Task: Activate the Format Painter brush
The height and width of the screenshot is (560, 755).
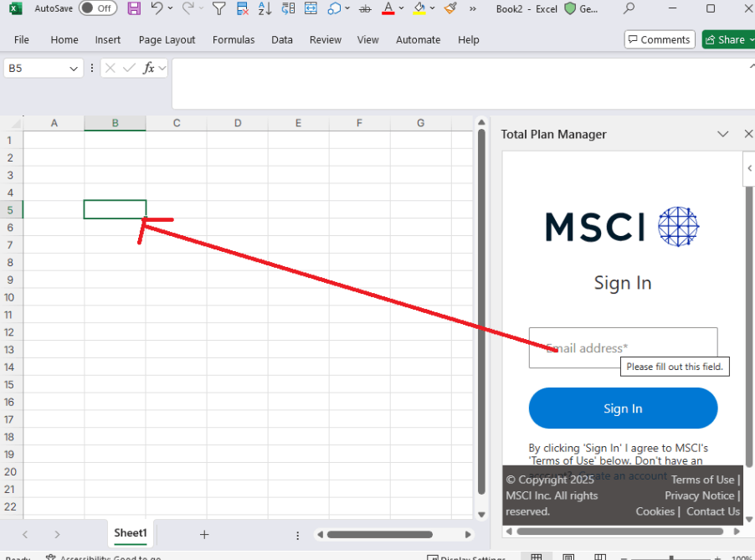Action: click(450, 8)
